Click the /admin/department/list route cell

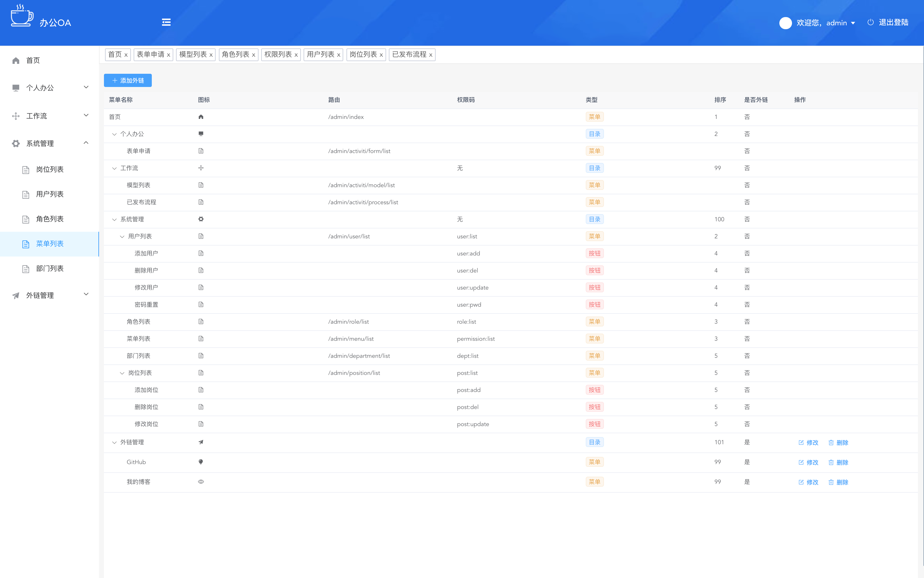pyautogui.click(x=359, y=356)
